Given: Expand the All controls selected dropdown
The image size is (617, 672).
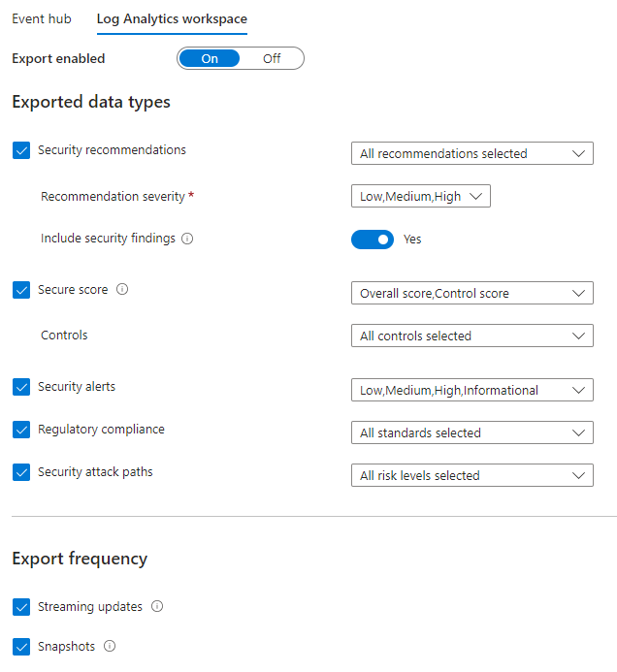Looking at the screenshot, I should point(472,336).
